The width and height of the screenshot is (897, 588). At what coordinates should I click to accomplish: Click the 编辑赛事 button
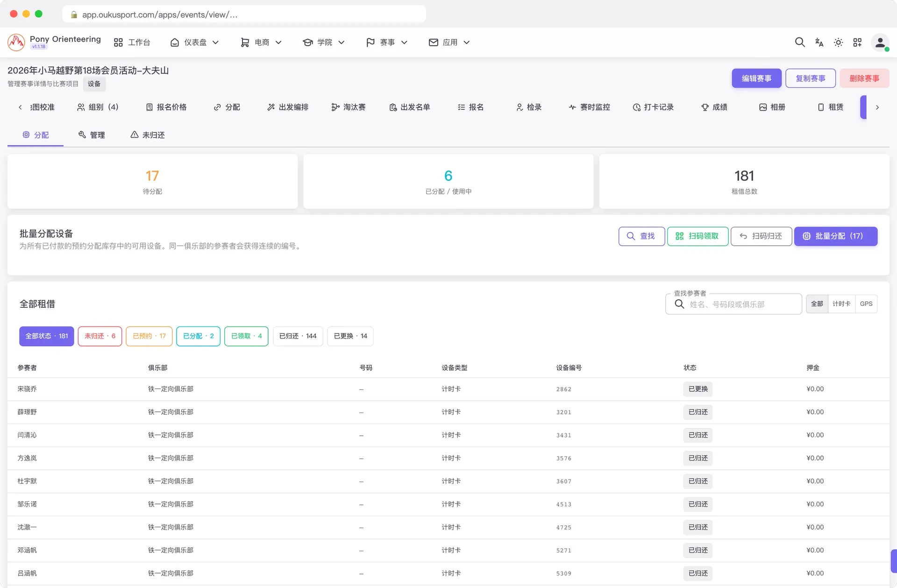pos(756,78)
